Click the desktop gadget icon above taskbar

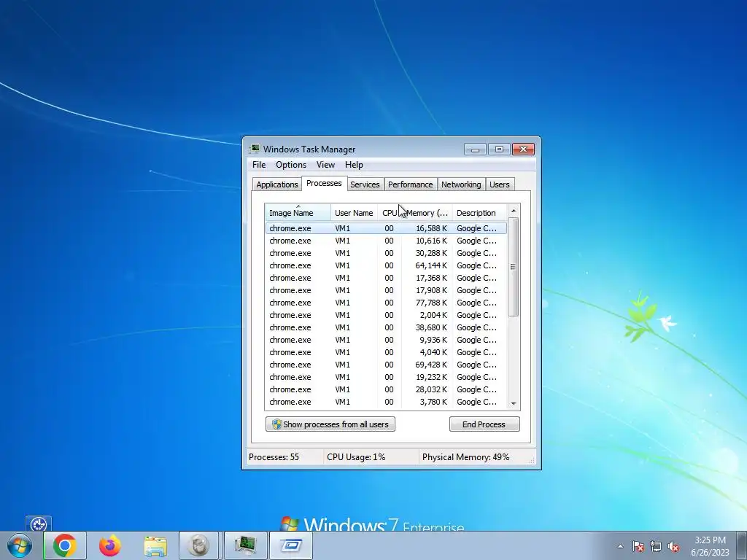[38, 524]
